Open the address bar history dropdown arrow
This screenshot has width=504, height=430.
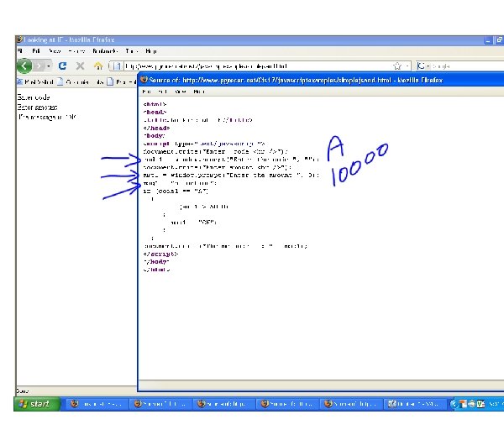point(407,66)
